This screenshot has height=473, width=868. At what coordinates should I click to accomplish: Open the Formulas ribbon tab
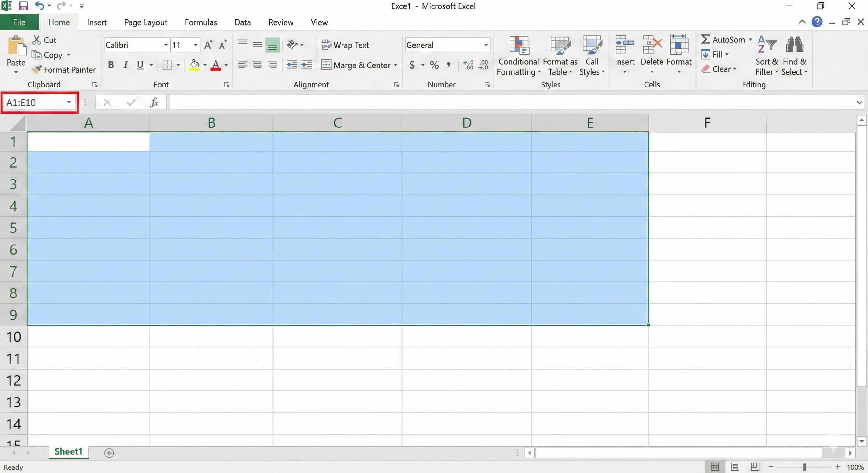coord(200,22)
